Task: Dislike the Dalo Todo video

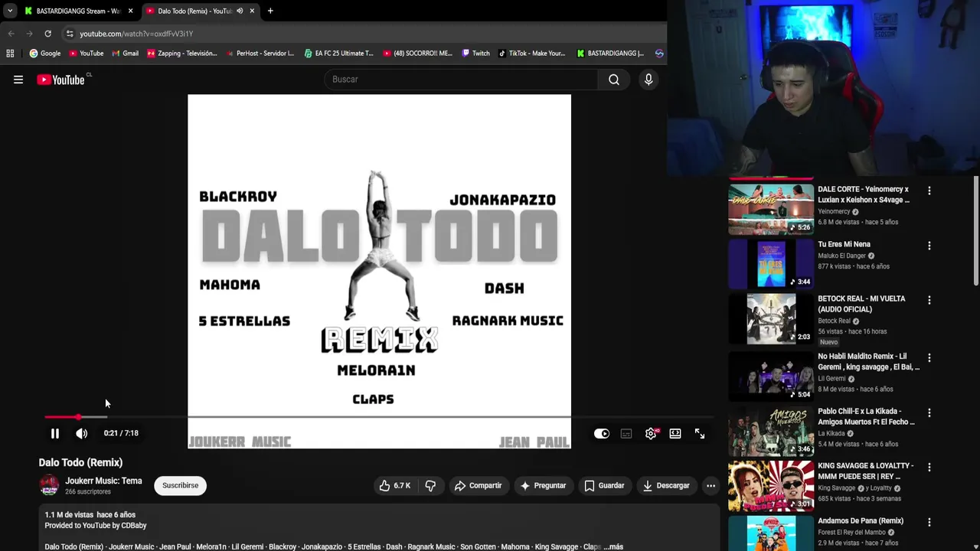Action: pos(430,486)
